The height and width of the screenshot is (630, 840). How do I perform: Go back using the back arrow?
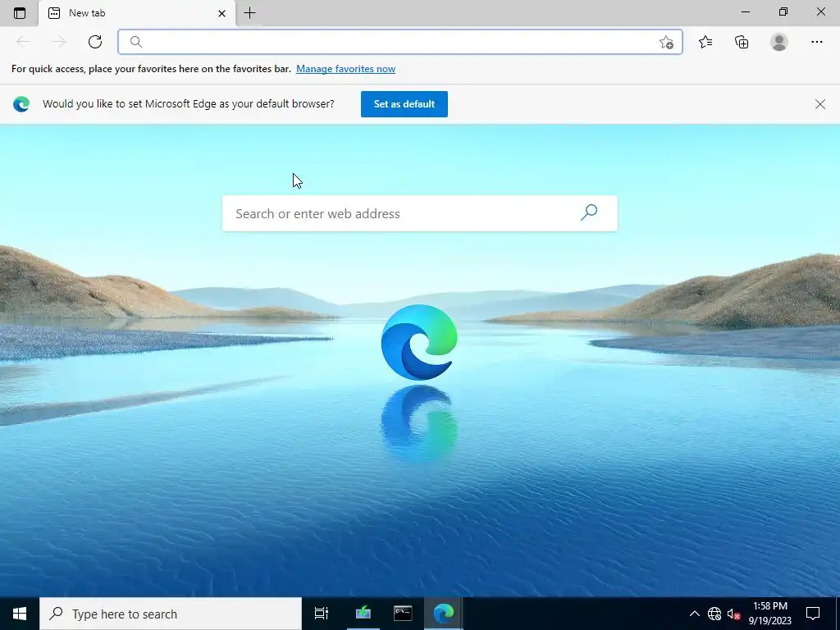pyautogui.click(x=23, y=42)
